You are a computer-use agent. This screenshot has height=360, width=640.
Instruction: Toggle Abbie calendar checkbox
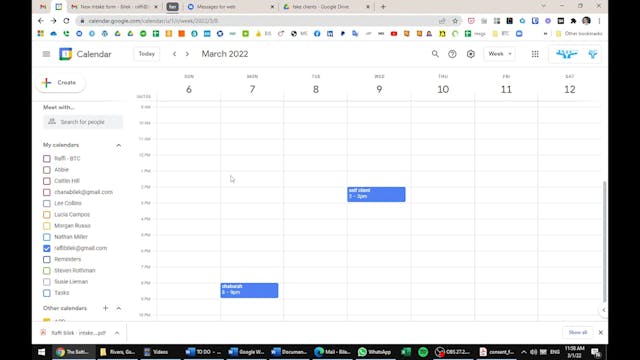tap(47, 170)
